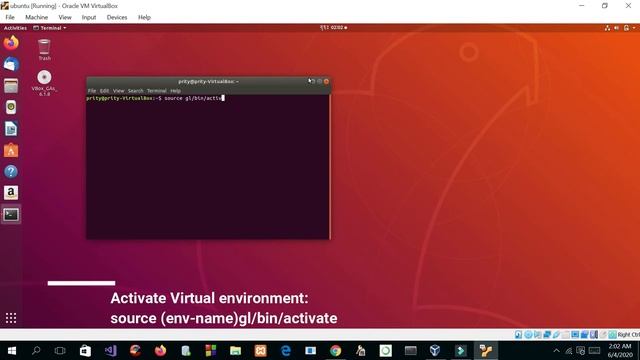This screenshot has height=360, width=640.
Task: Click the Ubuntu volume icon
Action: coord(617,28)
